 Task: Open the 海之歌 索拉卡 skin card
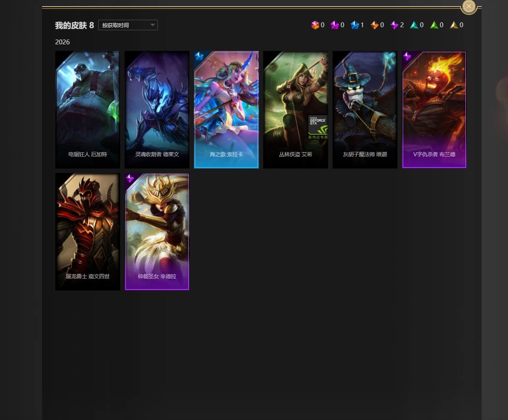pos(226,110)
